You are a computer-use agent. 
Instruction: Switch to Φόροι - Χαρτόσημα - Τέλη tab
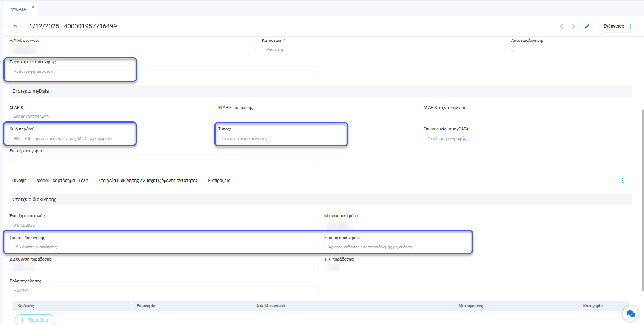(x=62, y=181)
